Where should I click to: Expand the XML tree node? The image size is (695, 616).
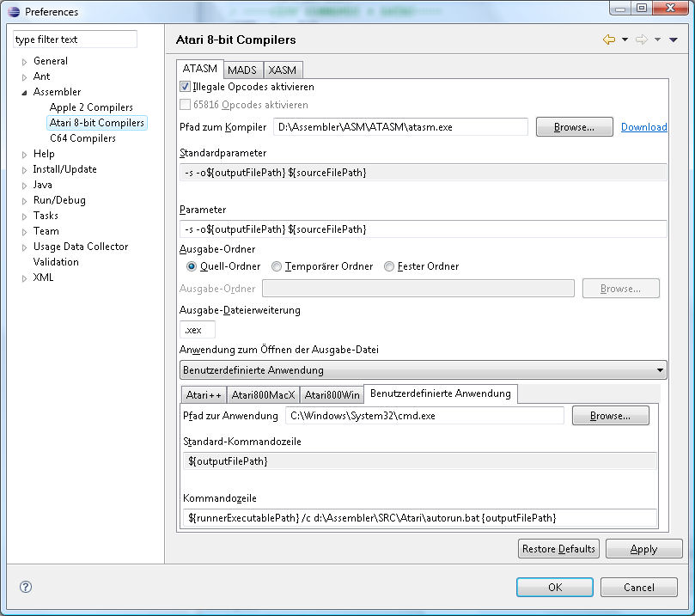point(24,278)
